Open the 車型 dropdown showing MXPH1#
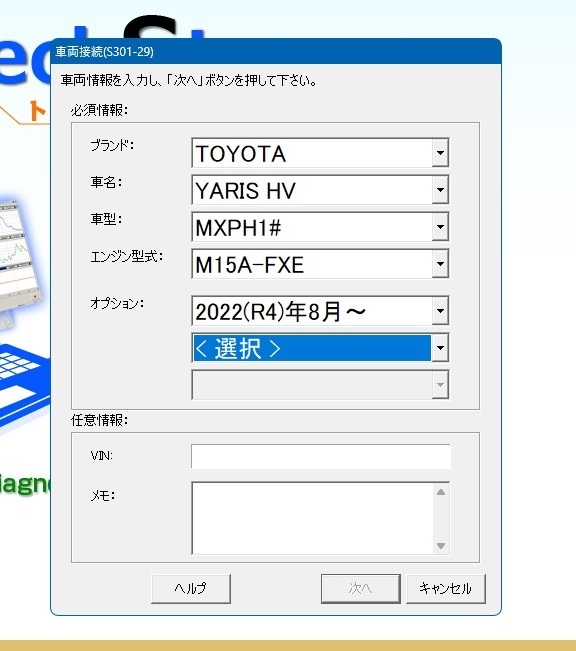576x651 pixels. point(320,227)
